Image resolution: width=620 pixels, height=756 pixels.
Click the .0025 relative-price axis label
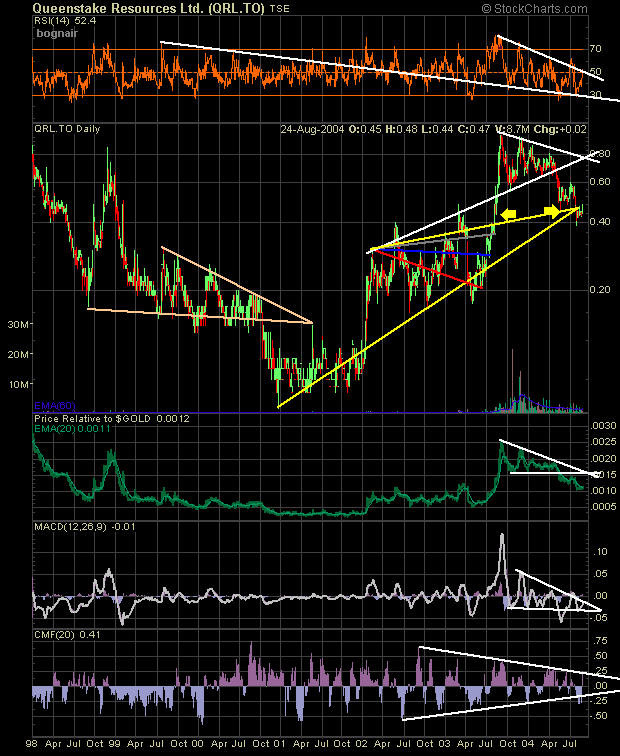(603, 442)
